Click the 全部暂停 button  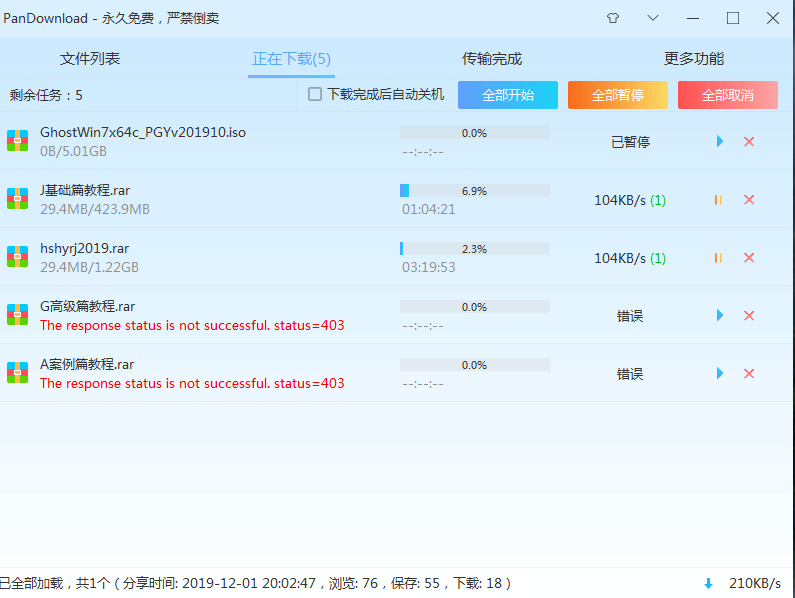[618, 95]
